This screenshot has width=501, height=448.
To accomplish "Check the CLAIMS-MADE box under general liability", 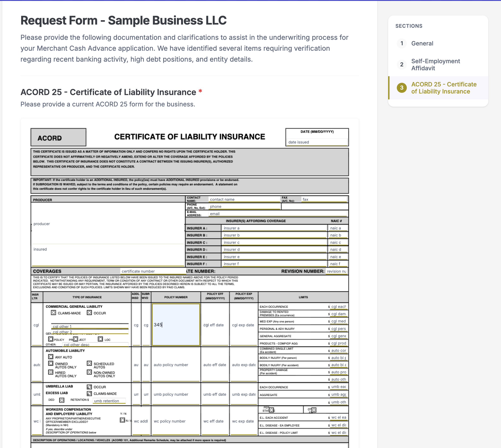I will (x=53, y=313).
